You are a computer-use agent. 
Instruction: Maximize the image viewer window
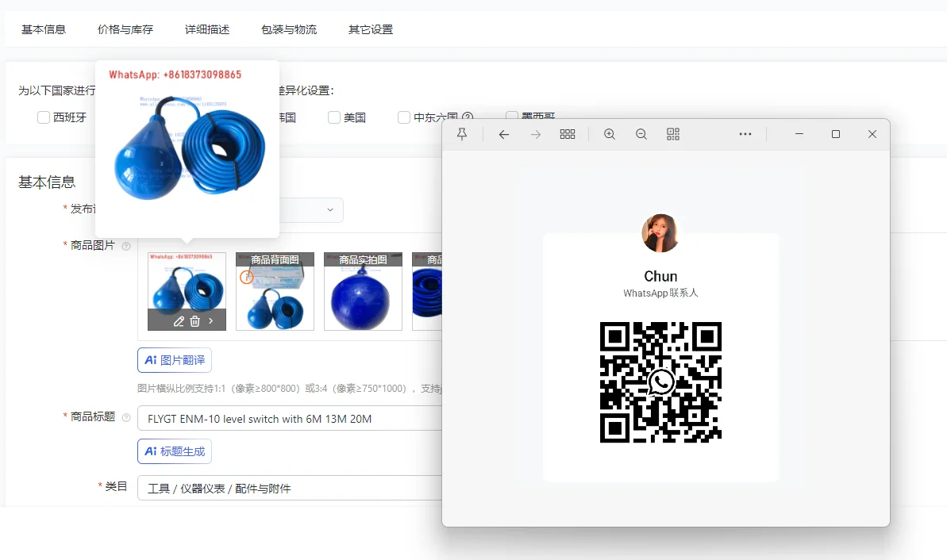(836, 134)
